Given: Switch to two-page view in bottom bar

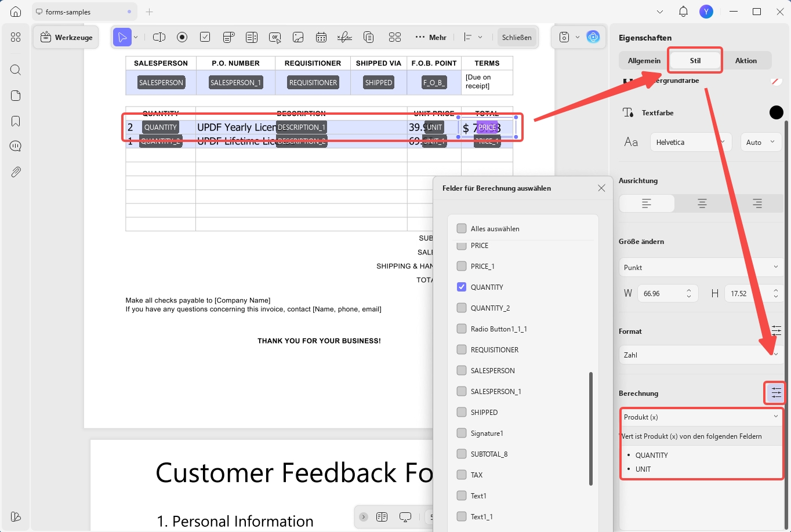Looking at the screenshot, I should pyautogui.click(x=382, y=516).
